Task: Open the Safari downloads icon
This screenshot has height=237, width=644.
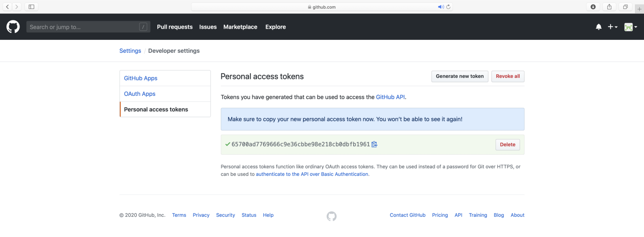Action: [x=593, y=7]
